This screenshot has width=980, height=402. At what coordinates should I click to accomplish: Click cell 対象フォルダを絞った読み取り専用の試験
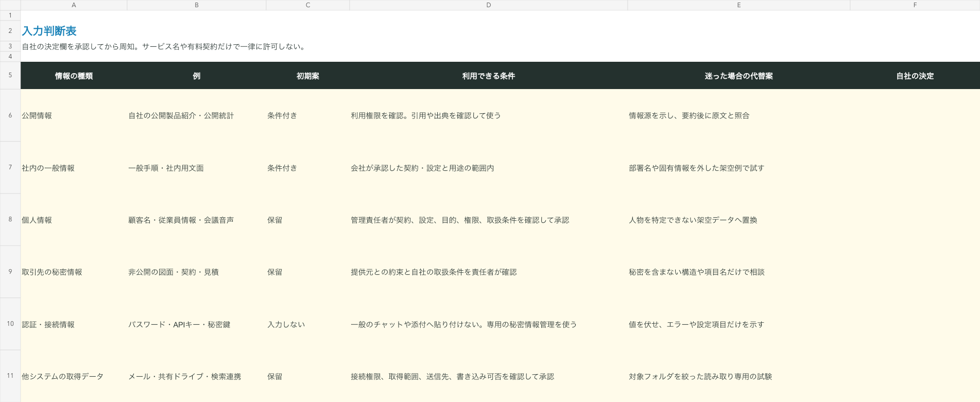pos(739,376)
